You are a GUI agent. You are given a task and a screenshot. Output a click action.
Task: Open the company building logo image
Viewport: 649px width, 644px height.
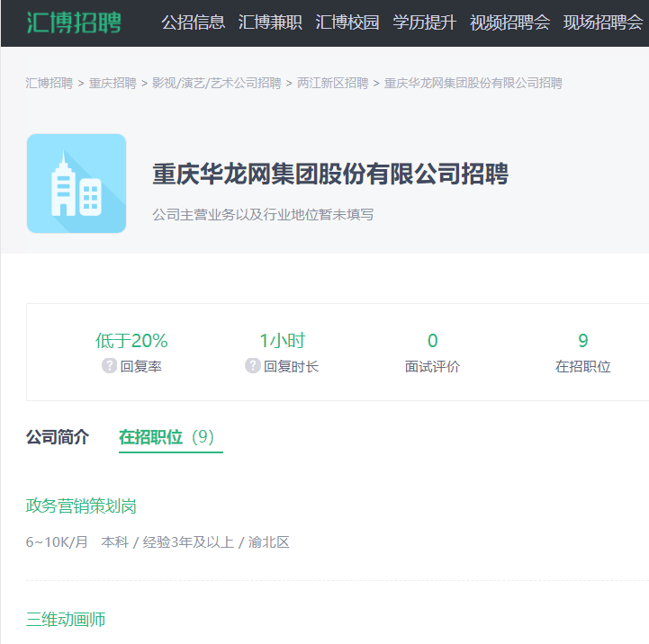pyautogui.click(x=77, y=183)
